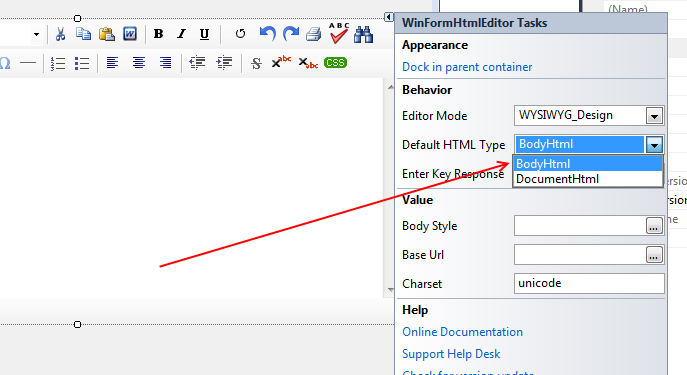The height and width of the screenshot is (375, 687).
Task: Open Find with binoculars icon
Action: click(364, 34)
